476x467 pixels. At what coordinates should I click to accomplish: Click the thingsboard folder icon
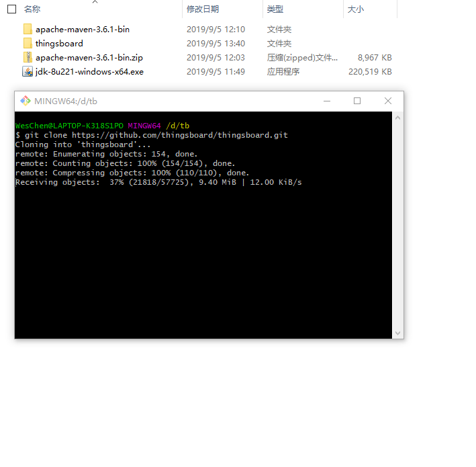28,43
